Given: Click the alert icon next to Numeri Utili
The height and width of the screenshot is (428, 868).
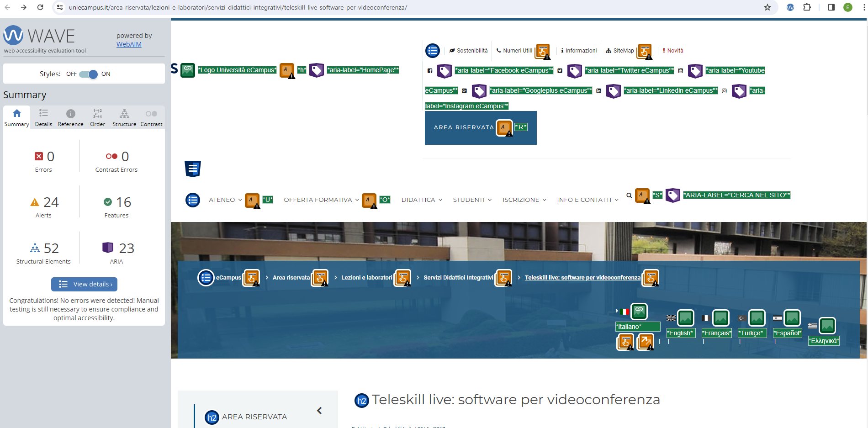Looking at the screenshot, I should point(543,52).
